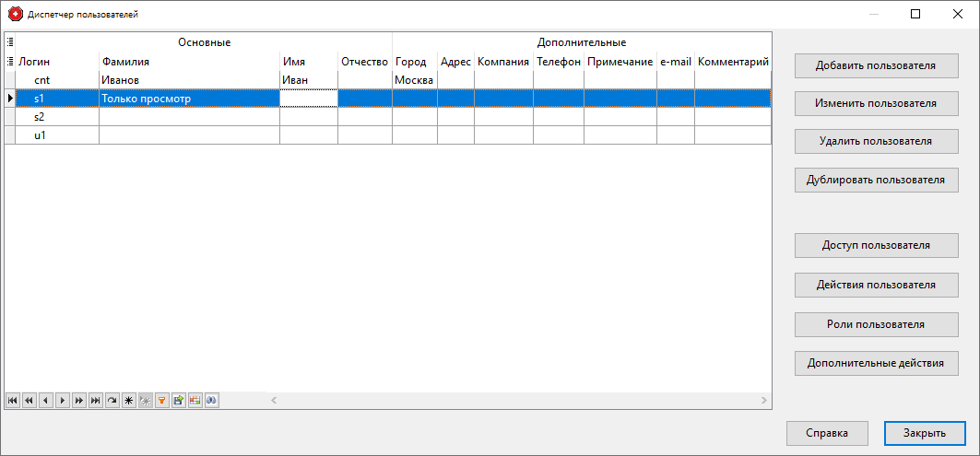Go forward one page of records
Screen dimensions: 980x456
(x=78, y=401)
